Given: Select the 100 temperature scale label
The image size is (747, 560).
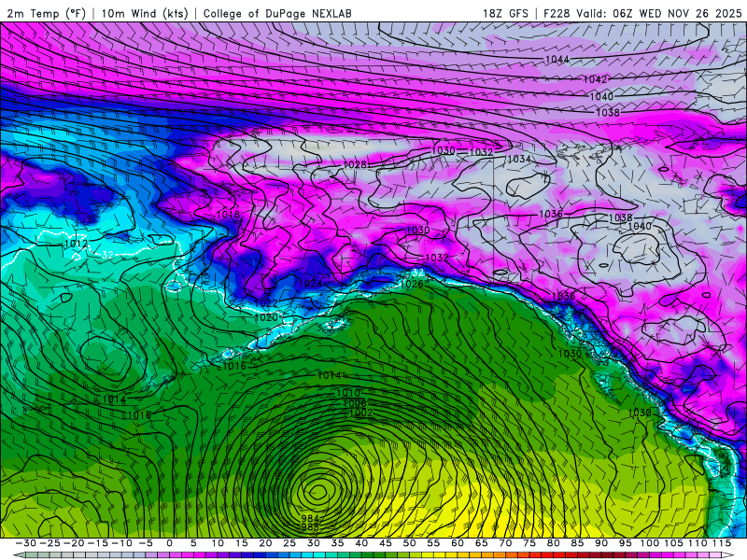Looking at the screenshot, I should click(x=650, y=543).
